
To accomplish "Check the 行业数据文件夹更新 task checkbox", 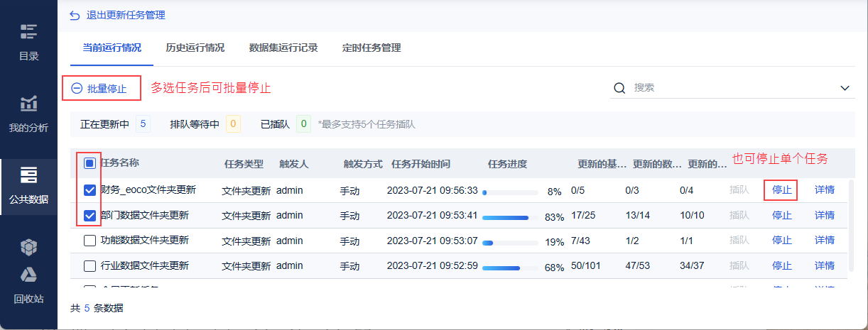I will coord(90,266).
